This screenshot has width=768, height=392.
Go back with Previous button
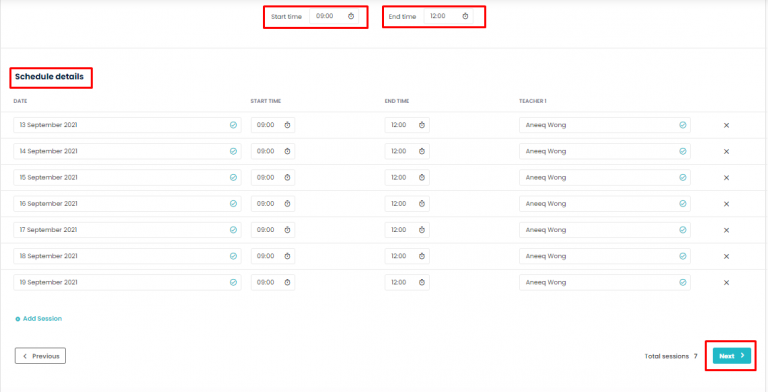coord(40,356)
